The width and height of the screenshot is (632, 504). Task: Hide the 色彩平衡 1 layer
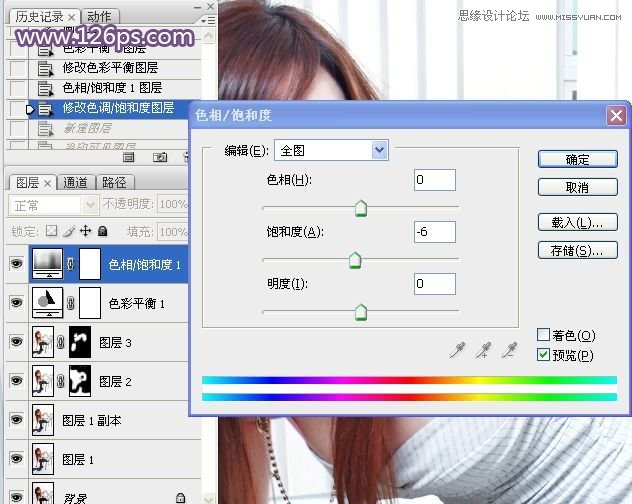[16, 302]
